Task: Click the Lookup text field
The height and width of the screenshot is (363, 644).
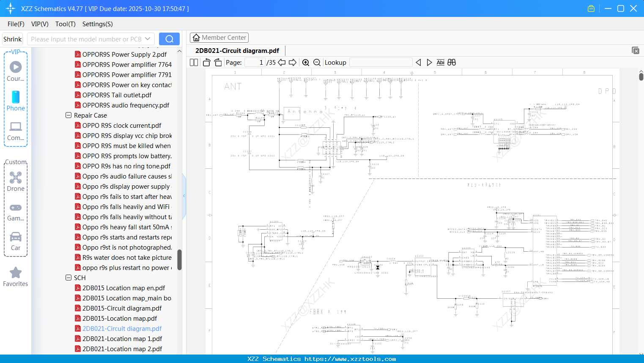Action: click(x=381, y=63)
